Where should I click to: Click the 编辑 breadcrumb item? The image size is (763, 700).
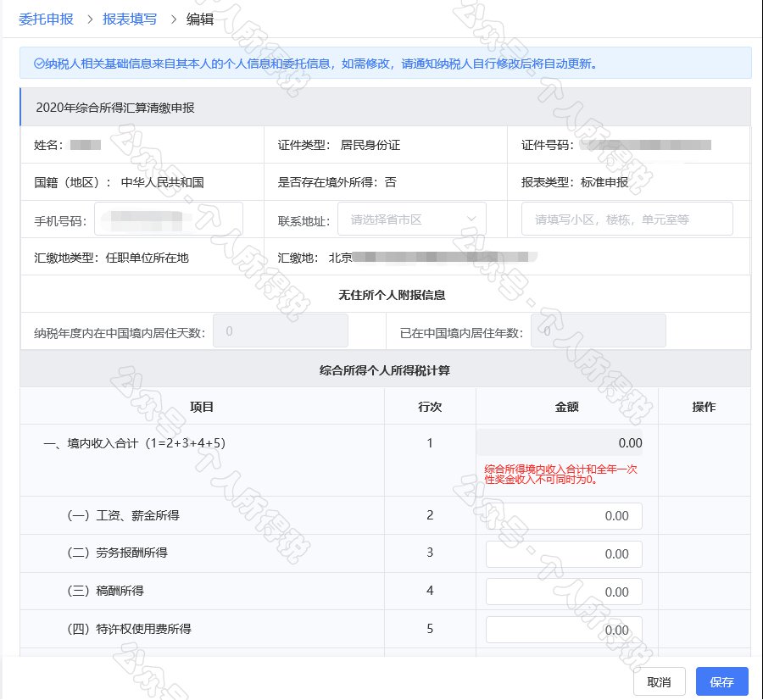pos(200,19)
